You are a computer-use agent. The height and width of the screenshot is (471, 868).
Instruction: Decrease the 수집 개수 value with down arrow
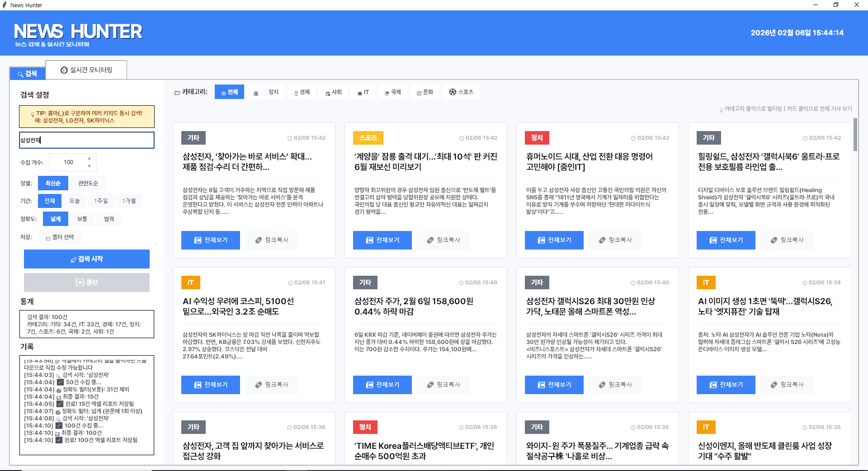(x=90, y=166)
